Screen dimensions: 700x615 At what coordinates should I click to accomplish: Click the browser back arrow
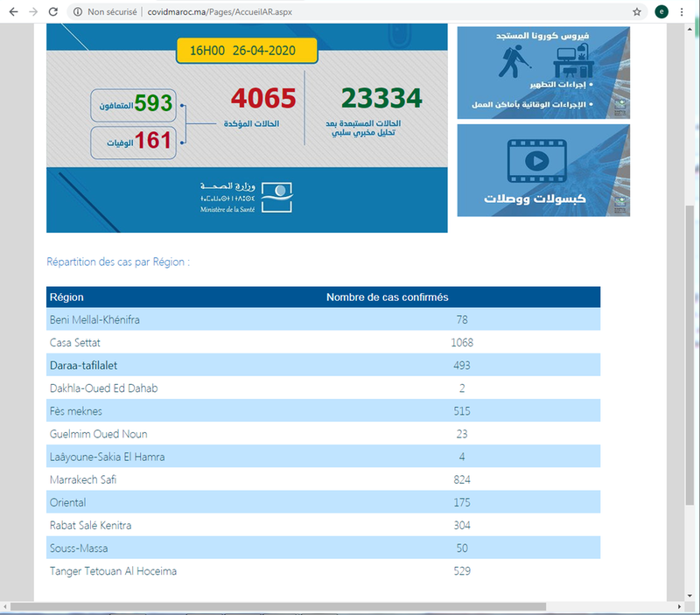point(11,12)
